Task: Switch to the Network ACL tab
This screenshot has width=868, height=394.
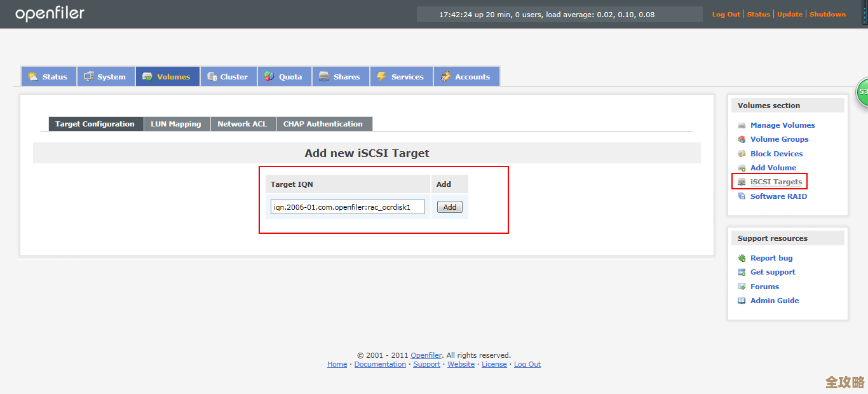Action: click(243, 123)
